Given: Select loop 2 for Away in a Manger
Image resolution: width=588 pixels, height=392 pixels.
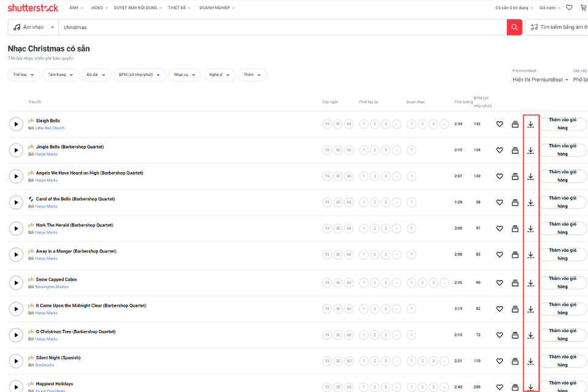Looking at the screenshot, I should [x=374, y=255].
